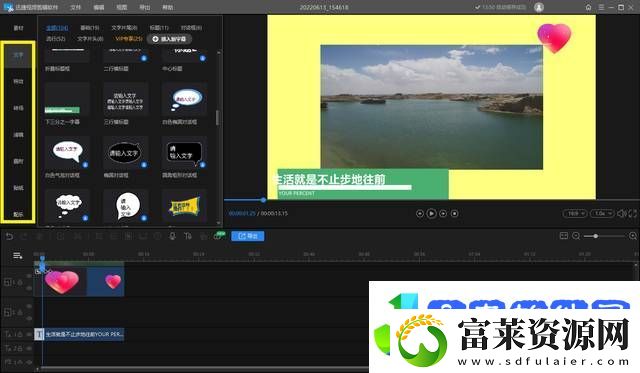Stop the preview playback
This screenshot has height=373, width=640.
coord(454,213)
